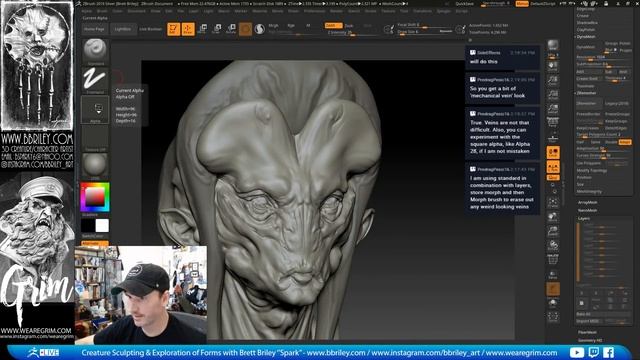The image size is (640, 360).
Task: Open the Standard brush thumbnail
Action: (95, 51)
